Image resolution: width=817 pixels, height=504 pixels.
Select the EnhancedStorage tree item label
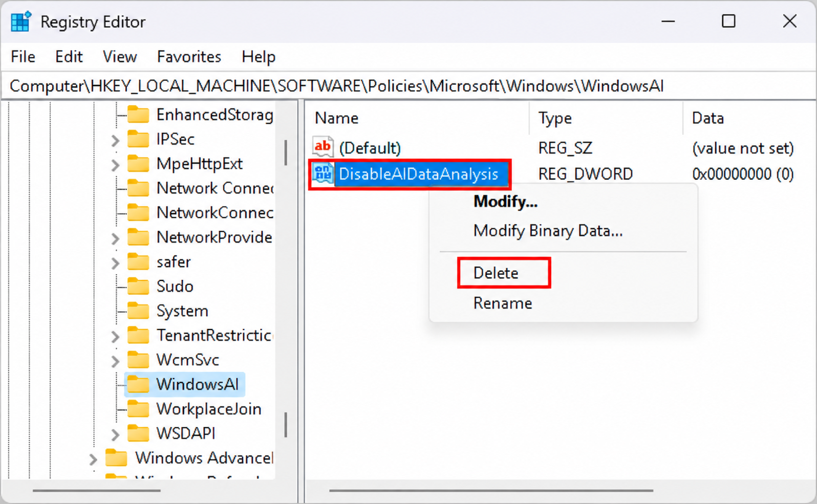(x=214, y=115)
